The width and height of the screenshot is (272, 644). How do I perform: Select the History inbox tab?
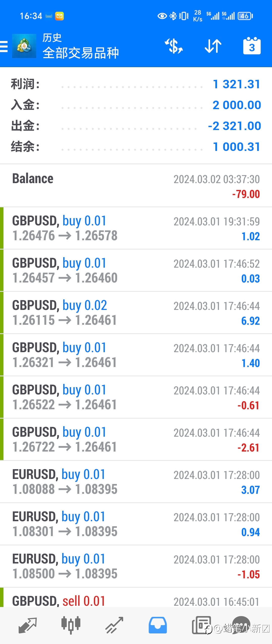tap(158, 625)
